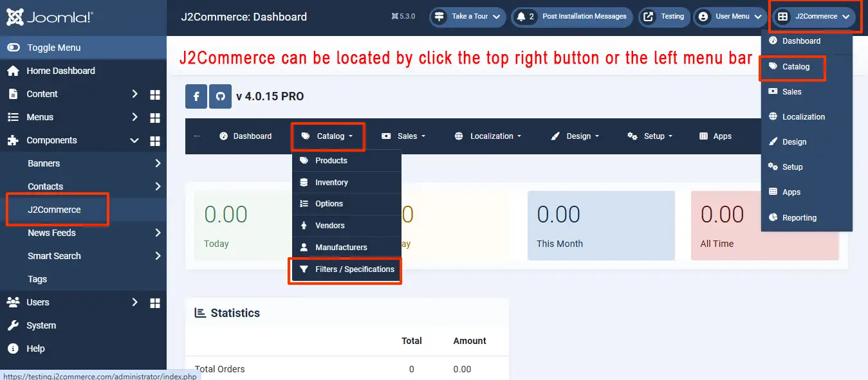Open dashboard grid icon beside Content
Screen dimensions: 868x380
pos(155,95)
